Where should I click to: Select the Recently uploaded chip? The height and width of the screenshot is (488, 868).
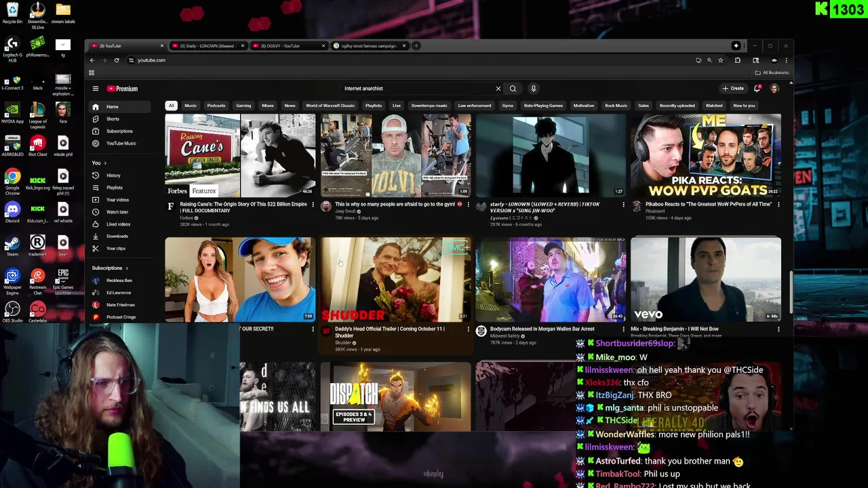tap(677, 106)
